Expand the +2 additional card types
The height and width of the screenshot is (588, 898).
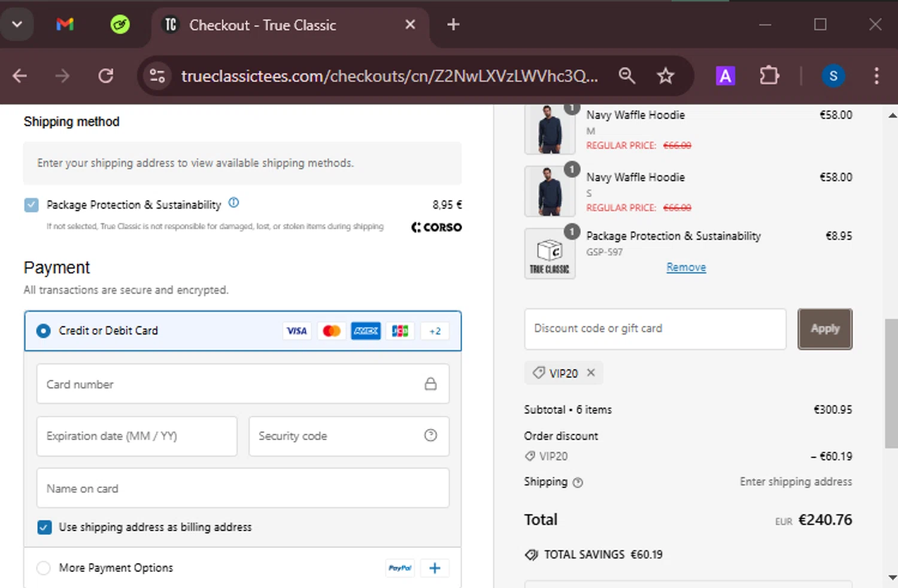click(x=435, y=331)
